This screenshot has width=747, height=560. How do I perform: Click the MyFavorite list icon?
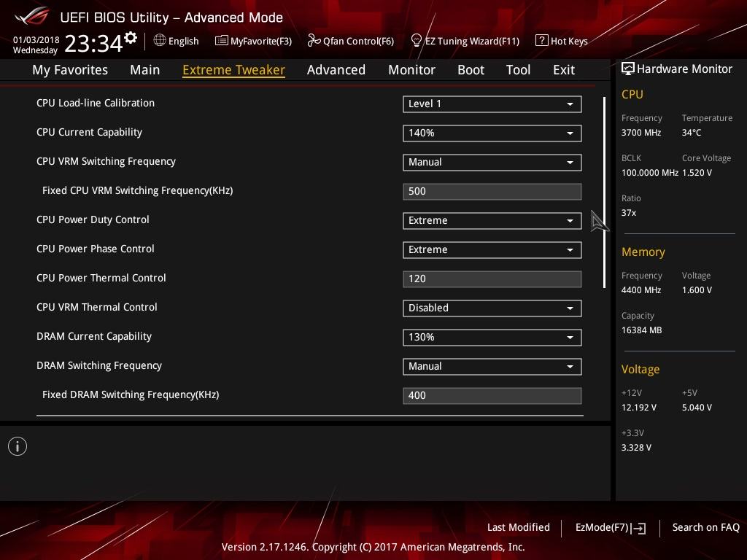[x=221, y=41]
